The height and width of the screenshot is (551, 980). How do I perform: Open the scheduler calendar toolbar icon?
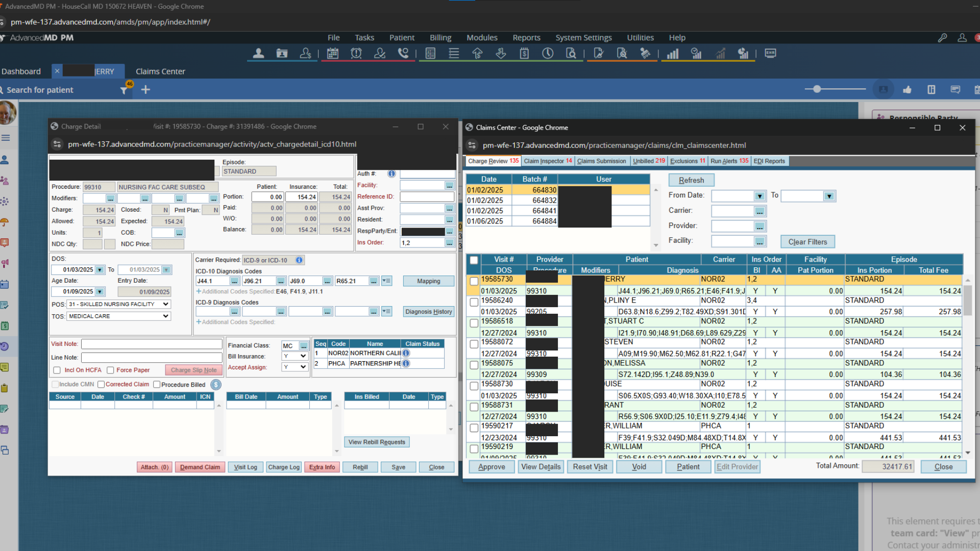tap(333, 54)
